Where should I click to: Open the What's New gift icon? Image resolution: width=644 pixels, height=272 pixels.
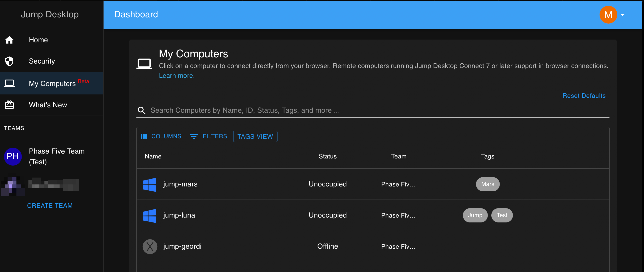(x=9, y=105)
